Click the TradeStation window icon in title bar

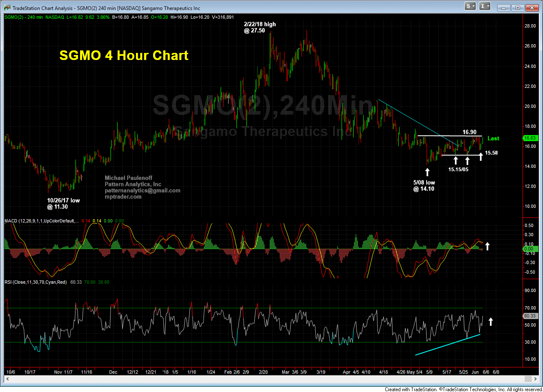point(7,8)
